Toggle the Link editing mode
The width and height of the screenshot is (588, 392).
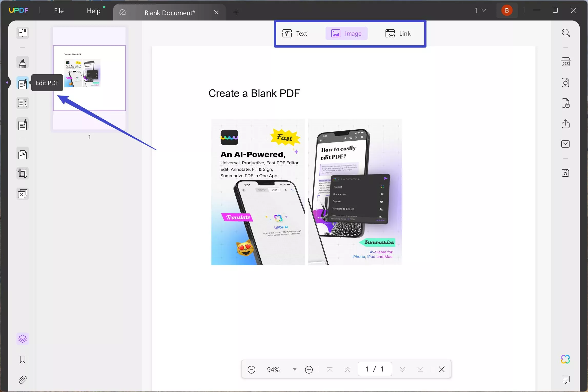[x=398, y=34]
